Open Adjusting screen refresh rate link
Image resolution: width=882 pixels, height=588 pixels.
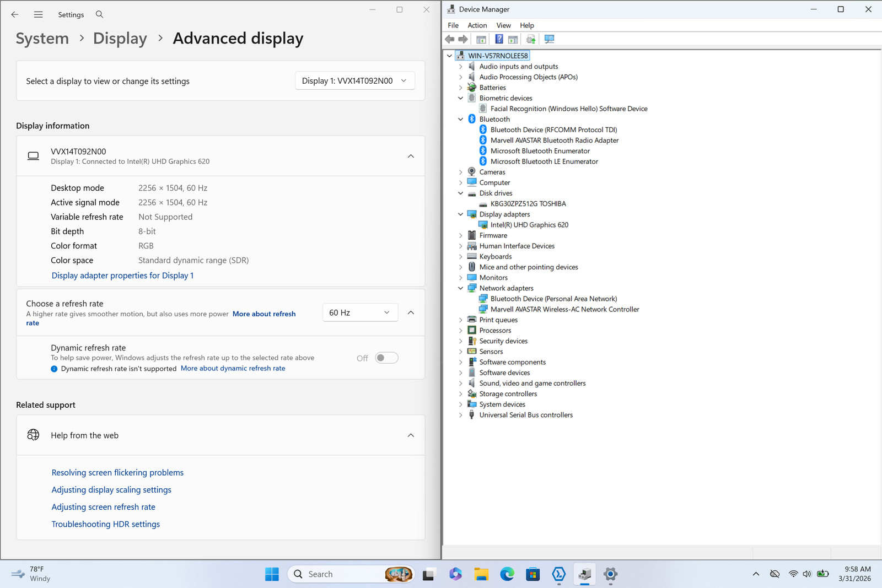104,507
